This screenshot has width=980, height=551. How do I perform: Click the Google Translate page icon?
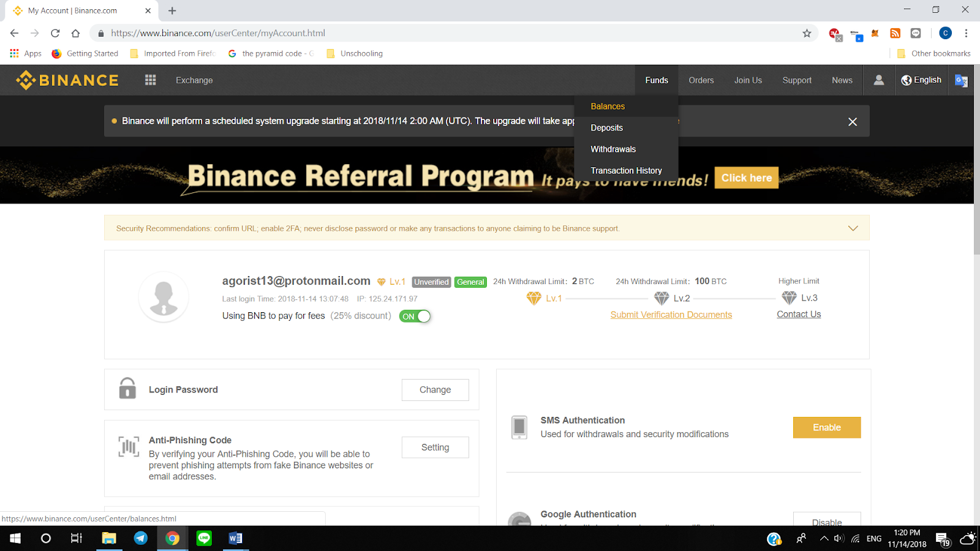(x=961, y=80)
